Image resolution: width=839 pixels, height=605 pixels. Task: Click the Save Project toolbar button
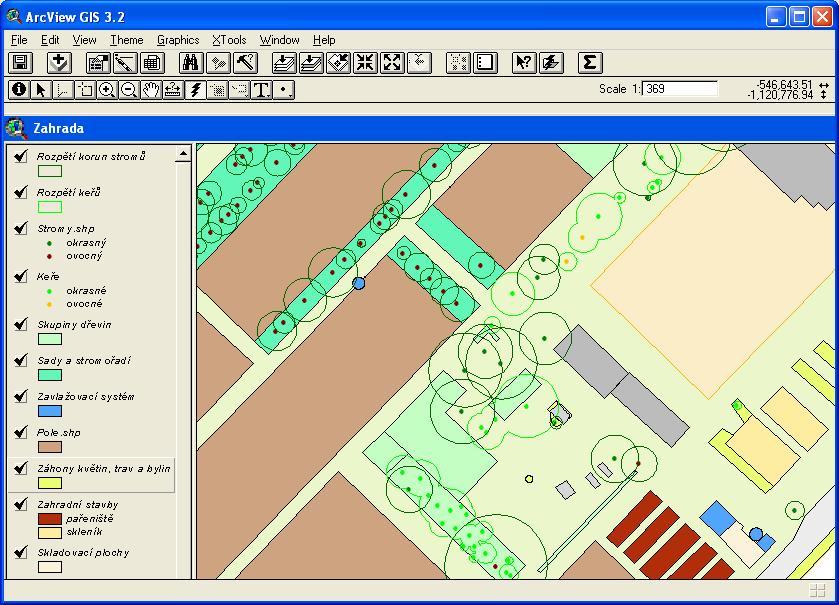tap(20, 63)
